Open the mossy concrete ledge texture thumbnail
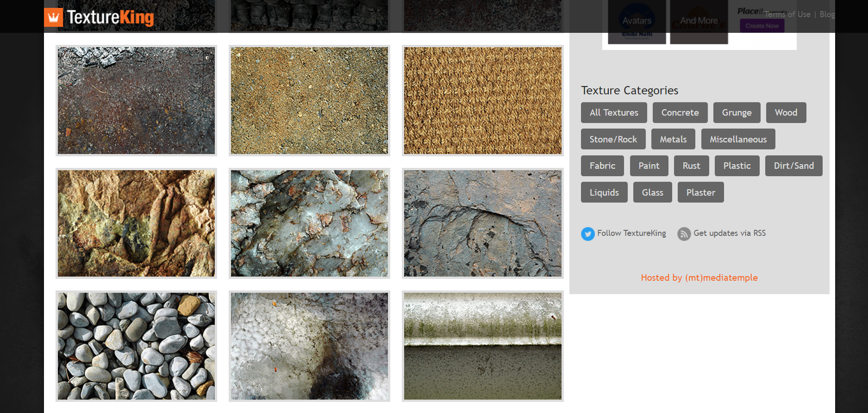The width and height of the screenshot is (868, 413). [483, 346]
